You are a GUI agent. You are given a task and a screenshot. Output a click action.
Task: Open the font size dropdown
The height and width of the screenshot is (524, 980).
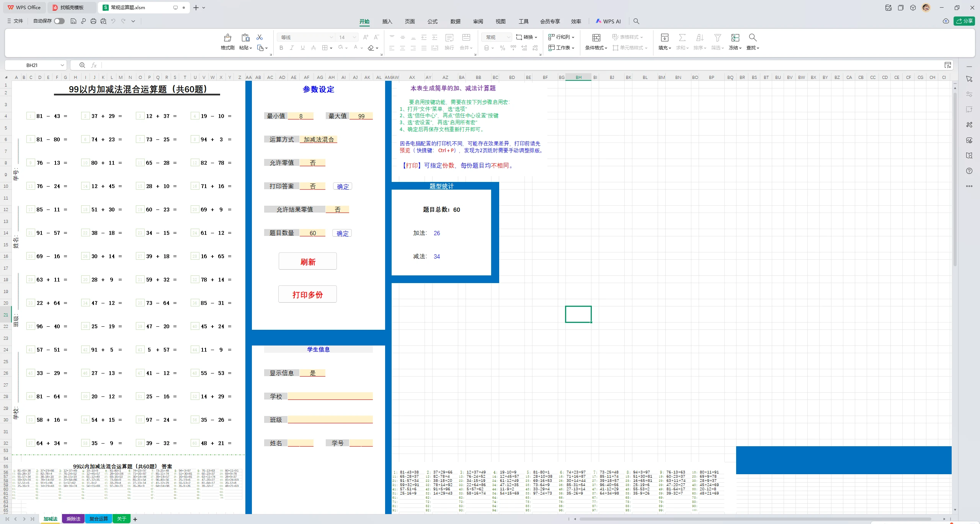click(354, 37)
